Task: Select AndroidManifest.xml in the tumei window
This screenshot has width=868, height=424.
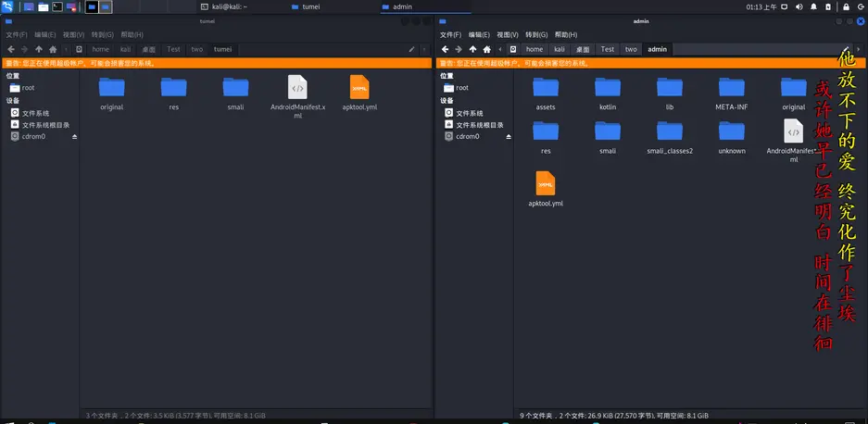Action: [x=297, y=97]
